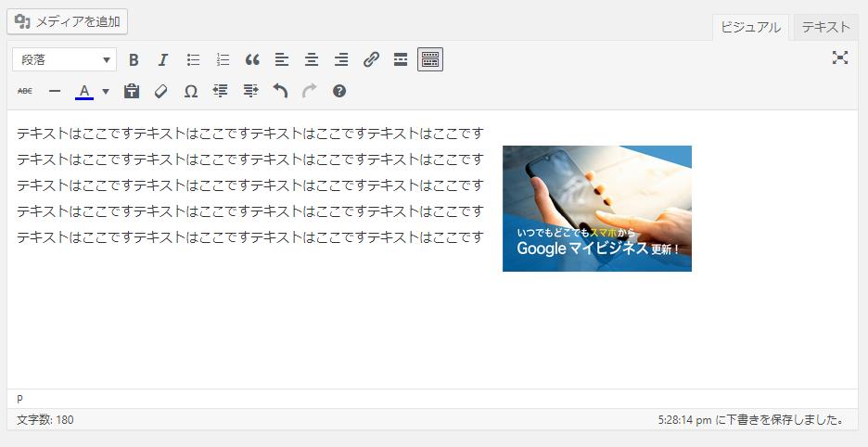Viewport: 868px width, 447px height.
Task: Increase the indent
Action: tap(250, 91)
